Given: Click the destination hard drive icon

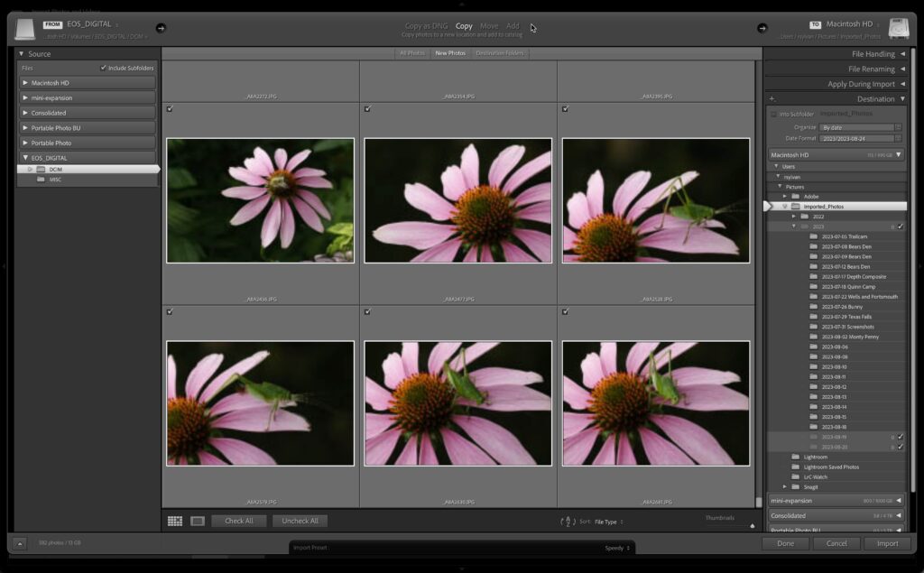Looking at the screenshot, I should tap(899, 29).
